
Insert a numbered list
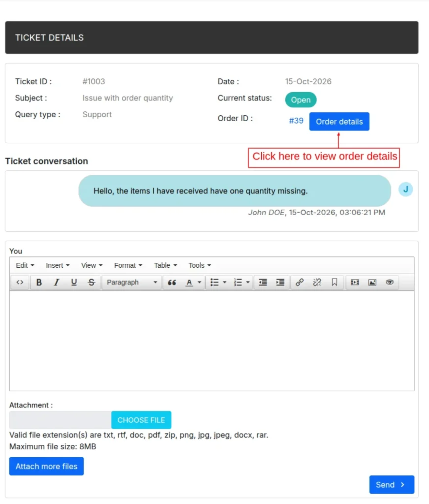(238, 282)
